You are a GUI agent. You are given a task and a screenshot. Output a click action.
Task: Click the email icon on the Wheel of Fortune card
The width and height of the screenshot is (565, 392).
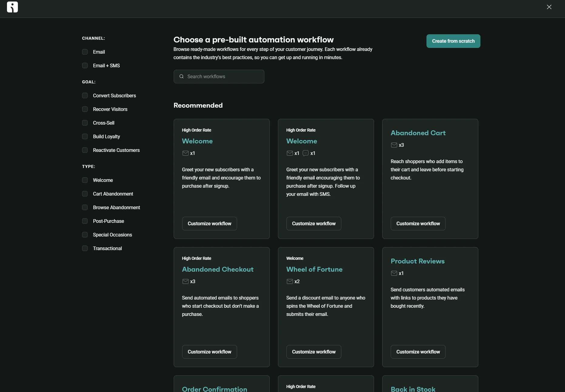tap(289, 282)
